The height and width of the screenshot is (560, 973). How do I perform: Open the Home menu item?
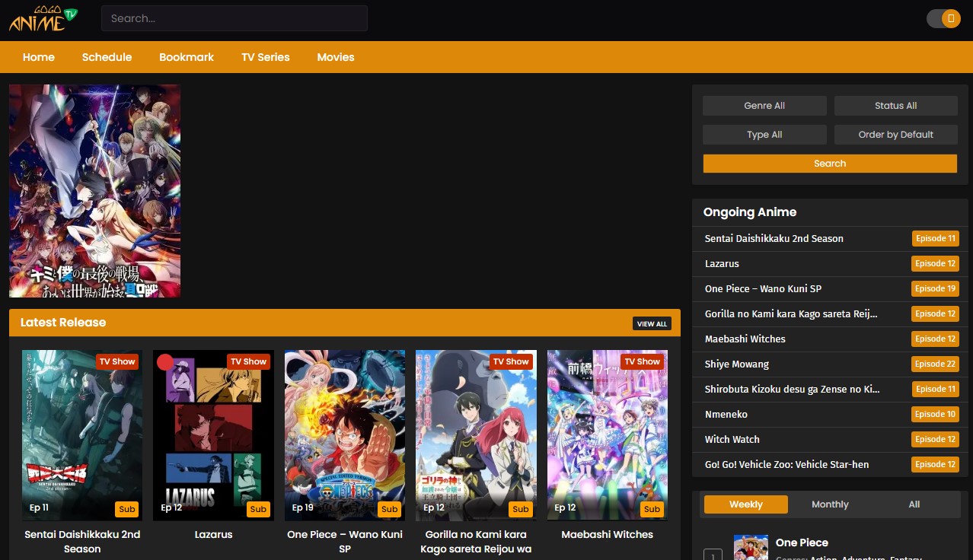pos(39,57)
